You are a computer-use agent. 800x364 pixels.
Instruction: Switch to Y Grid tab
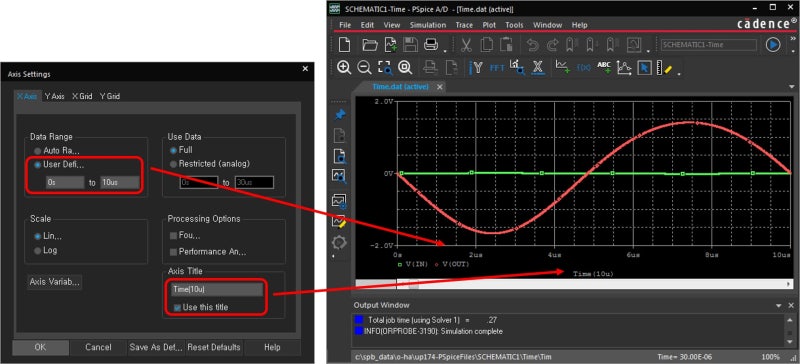[109, 96]
